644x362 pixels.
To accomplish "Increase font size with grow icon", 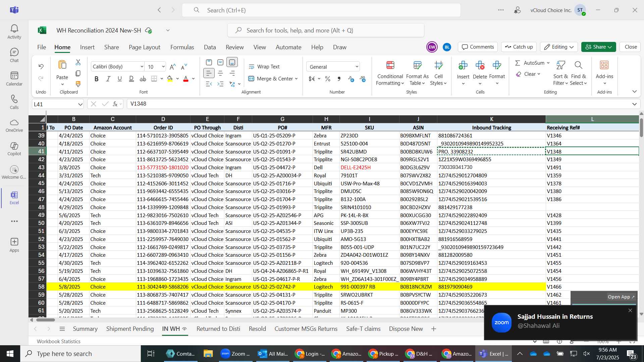I will 173,67.
